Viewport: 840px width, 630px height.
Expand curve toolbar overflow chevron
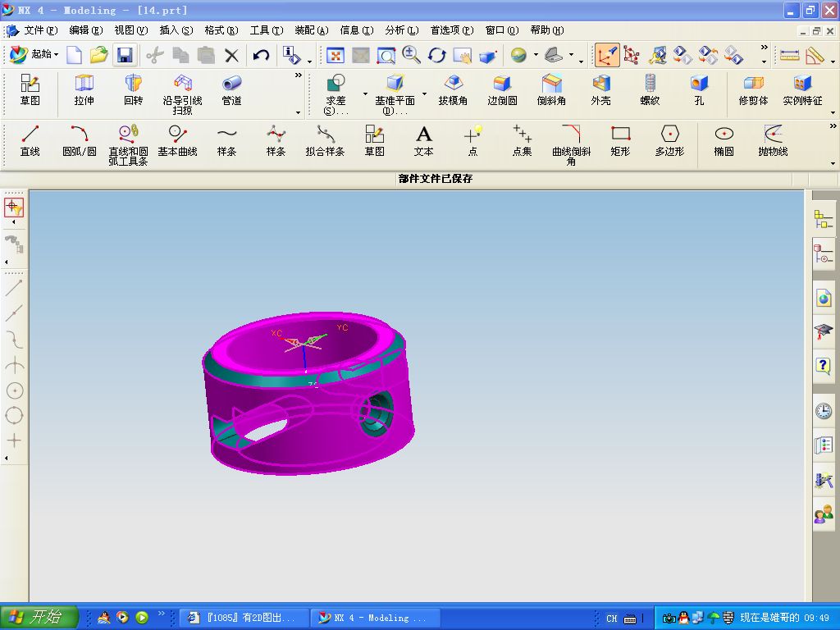[833, 126]
